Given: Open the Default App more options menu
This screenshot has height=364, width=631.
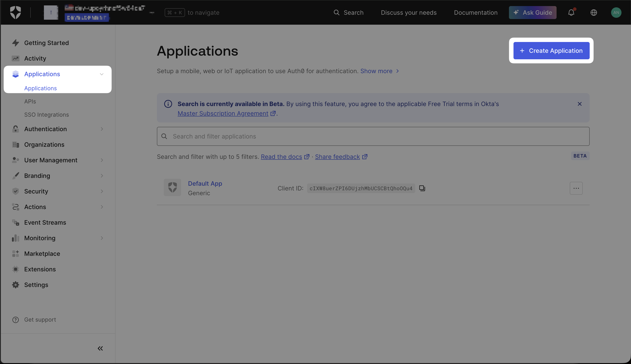Looking at the screenshot, I should coord(576,188).
